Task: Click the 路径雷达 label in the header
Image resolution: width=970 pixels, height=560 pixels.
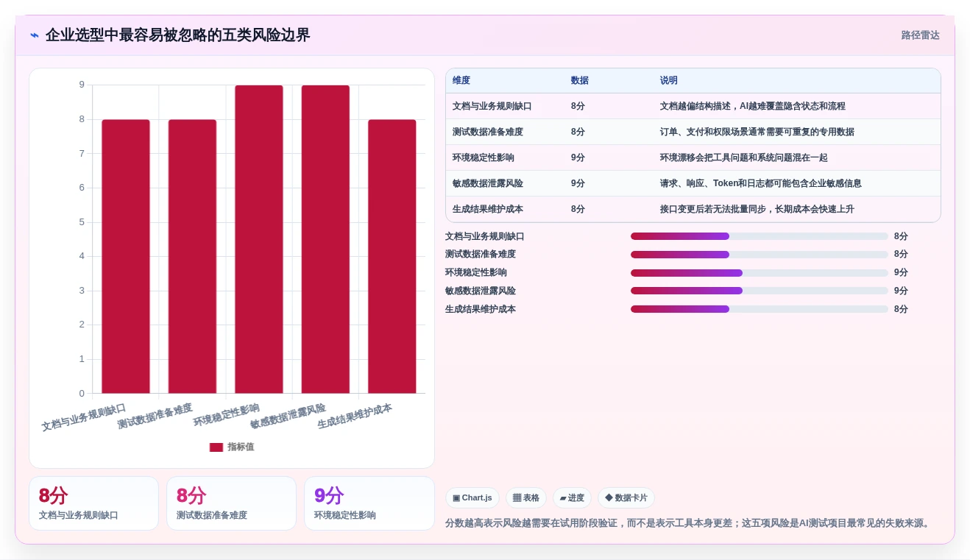Action: tap(920, 35)
